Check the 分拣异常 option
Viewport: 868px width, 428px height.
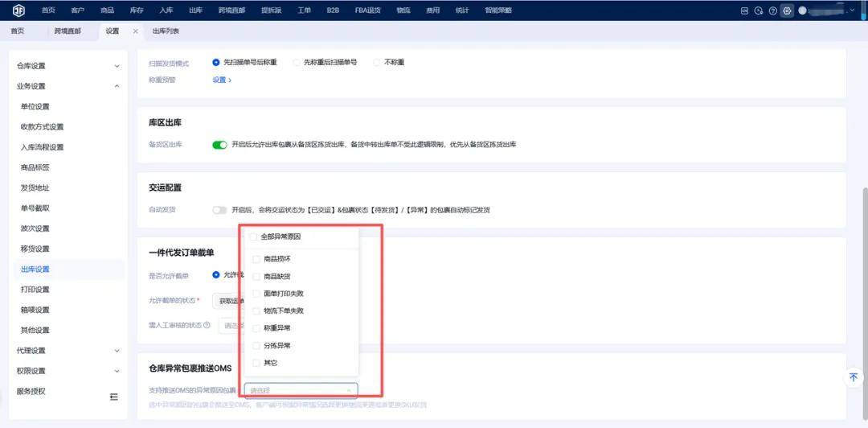(256, 345)
